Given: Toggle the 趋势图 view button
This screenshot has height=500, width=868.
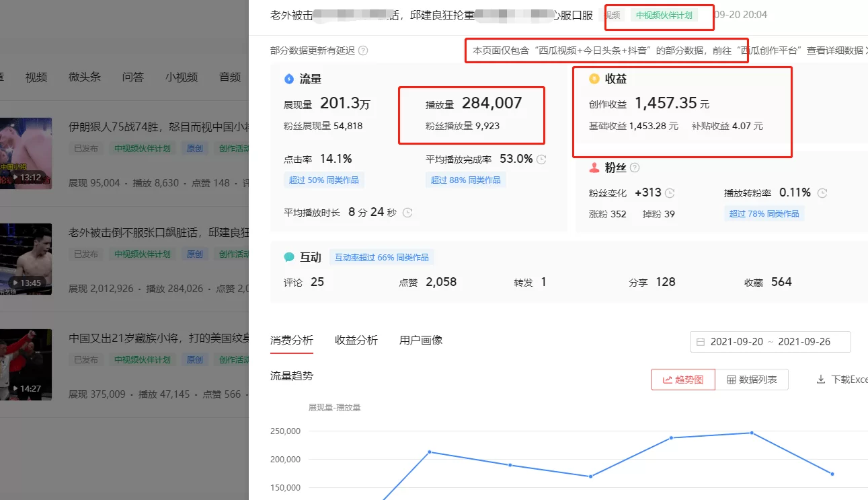Looking at the screenshot, I should [682, 379].
